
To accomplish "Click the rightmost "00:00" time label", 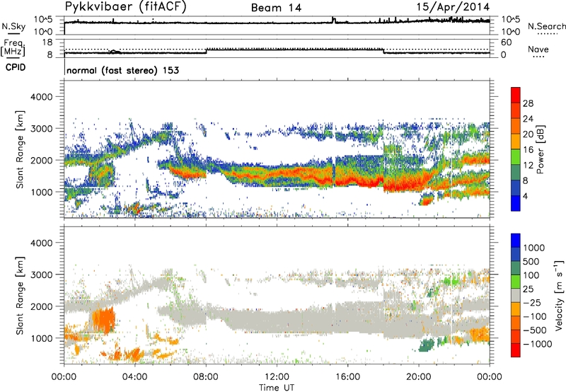I will [490, 377].
